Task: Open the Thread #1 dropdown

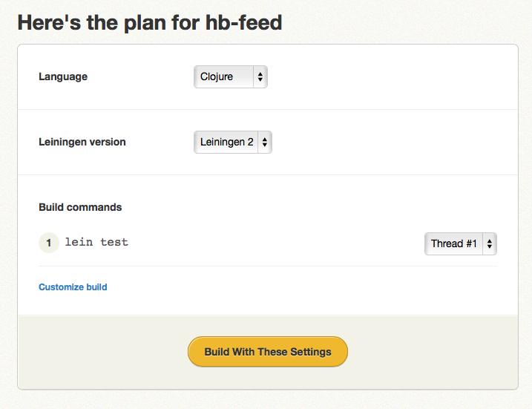Action: [x=460, y=243]
